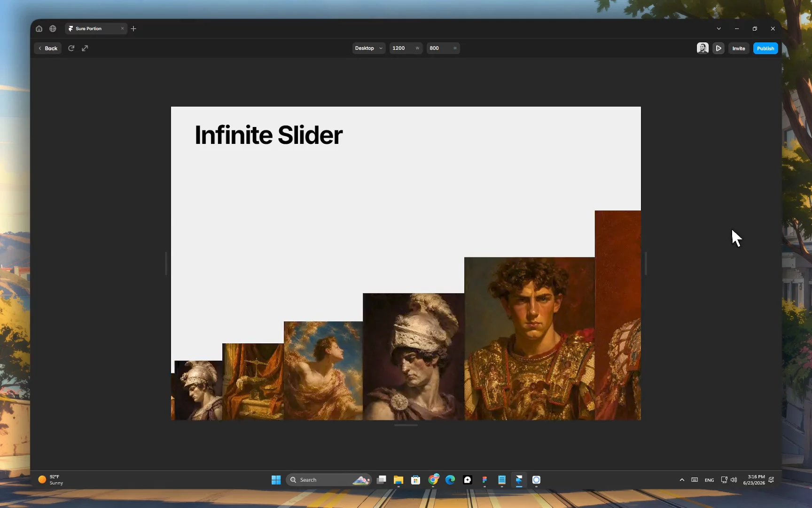
Task: Open the weather widget showing 92°F Sunny
Action: [51, 480]
